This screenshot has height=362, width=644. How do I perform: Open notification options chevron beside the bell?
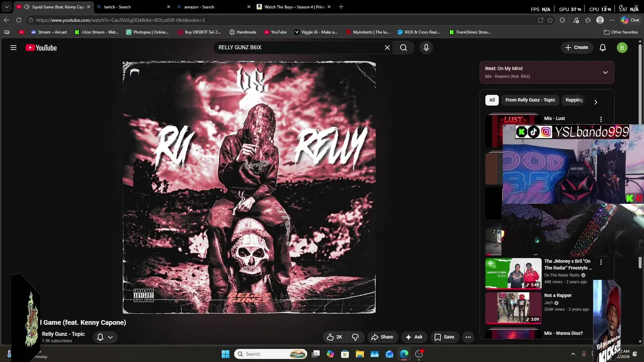[x=110, y=337]
